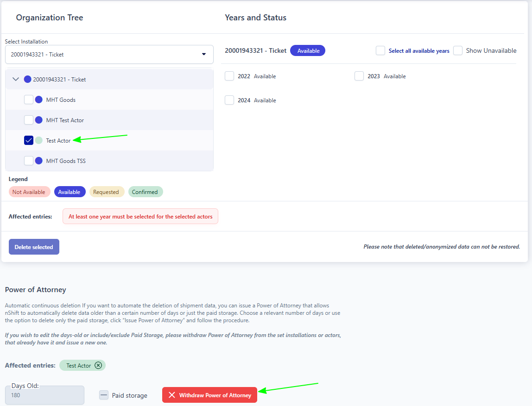The image size is (532, 406).
Task: Click the Select all available years link
Action: (418, 51)
